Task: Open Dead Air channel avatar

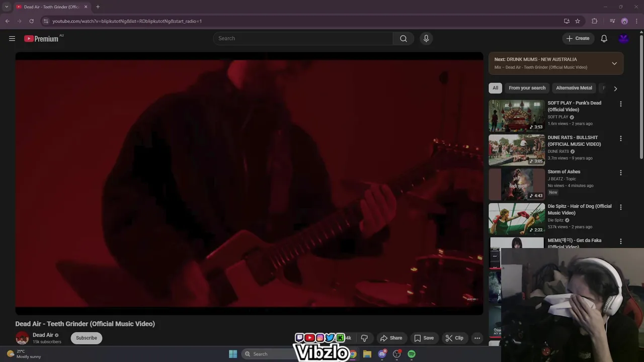Action: pos(22,338)
